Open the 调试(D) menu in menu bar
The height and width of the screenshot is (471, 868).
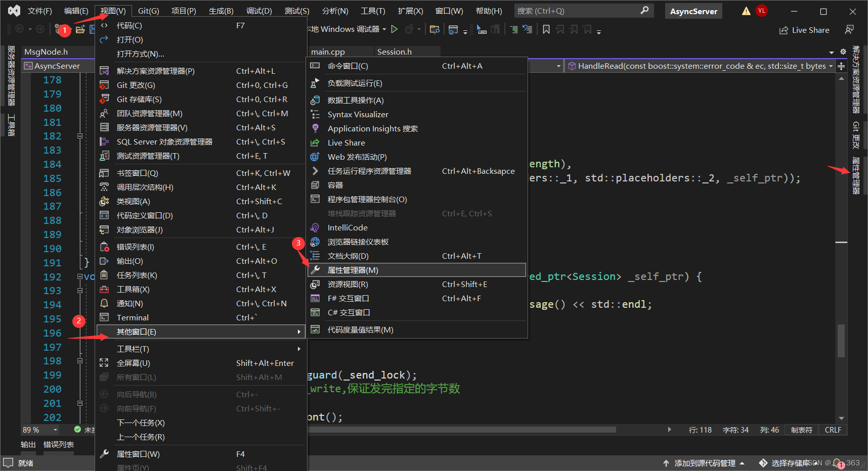click(x=258, y=11)
